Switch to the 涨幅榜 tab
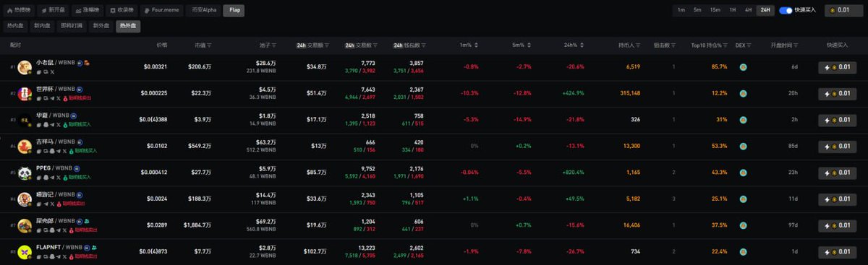The width and height of the screenshot is (868, 265). click(x=87, y=10)
